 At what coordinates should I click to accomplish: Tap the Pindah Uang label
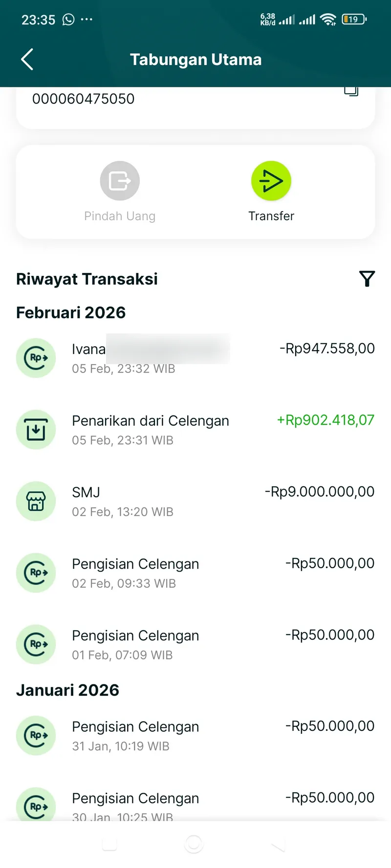[x=120, y=216]
